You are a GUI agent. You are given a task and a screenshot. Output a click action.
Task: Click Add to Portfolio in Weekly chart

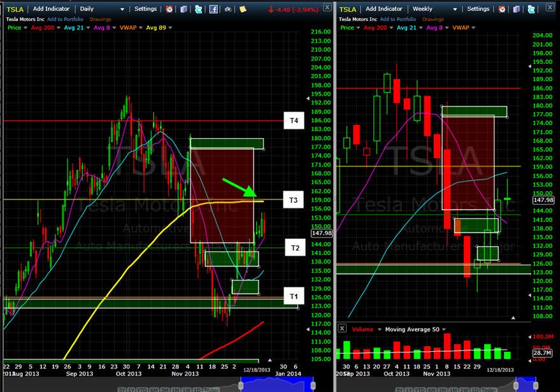coord(398,19)
